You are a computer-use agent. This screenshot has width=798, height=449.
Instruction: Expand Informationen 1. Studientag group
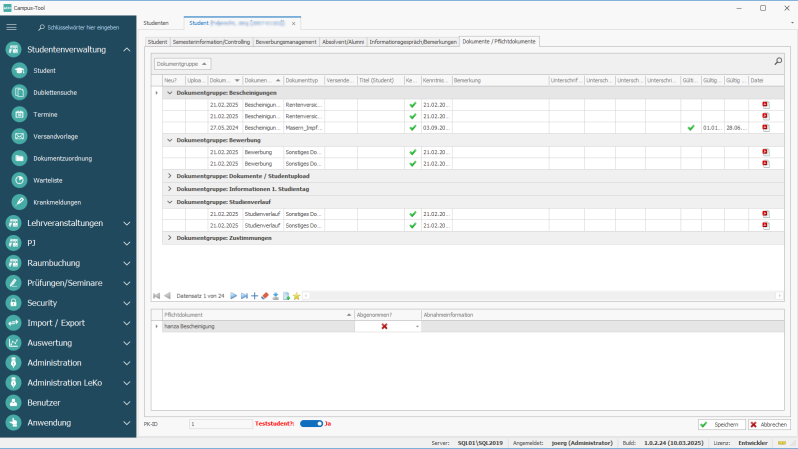click(x=170, y=189)
